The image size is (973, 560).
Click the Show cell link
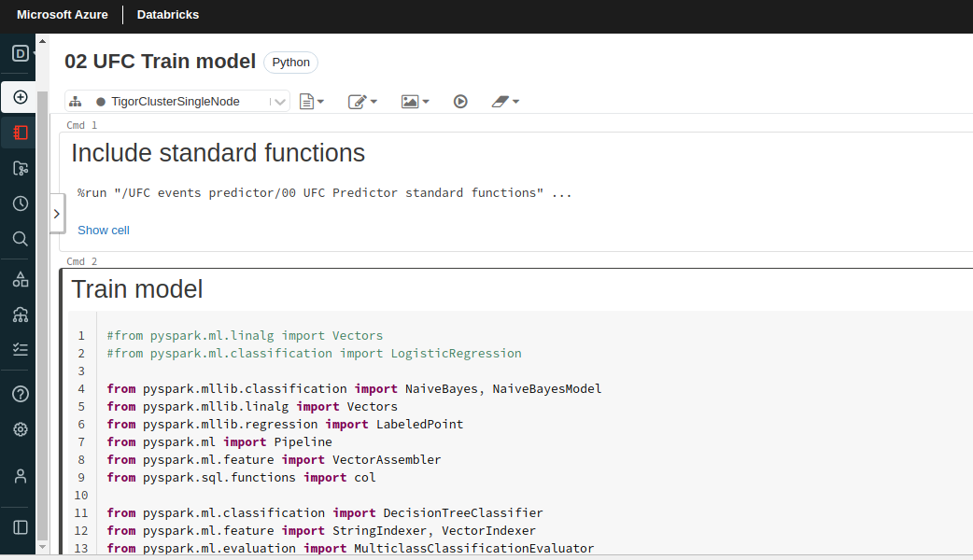[x=104, y=231]
